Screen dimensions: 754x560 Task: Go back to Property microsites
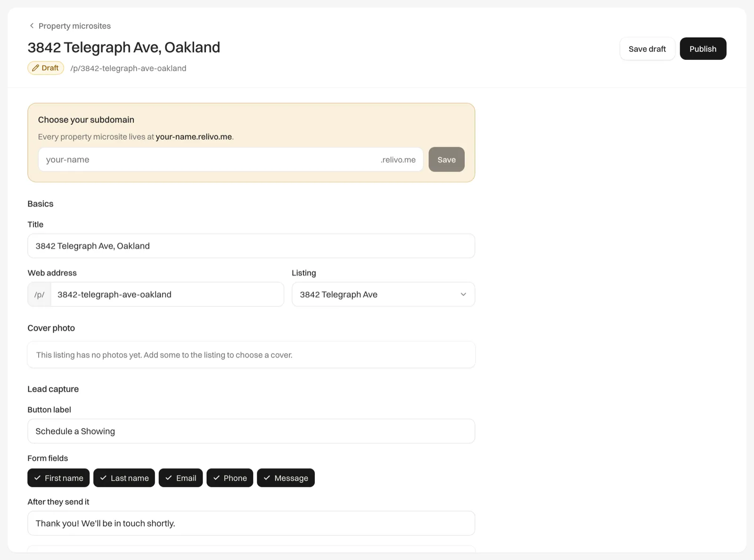(70, 26)
